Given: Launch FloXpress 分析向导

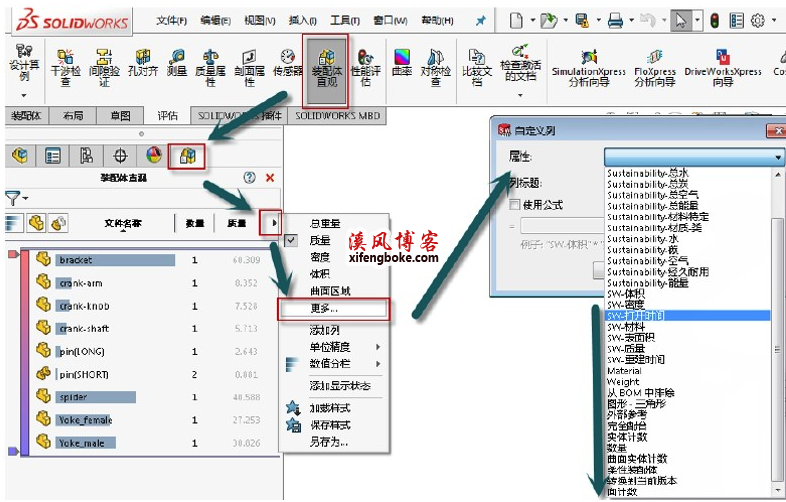Looking at the screenshot, I should click(655, 68).
